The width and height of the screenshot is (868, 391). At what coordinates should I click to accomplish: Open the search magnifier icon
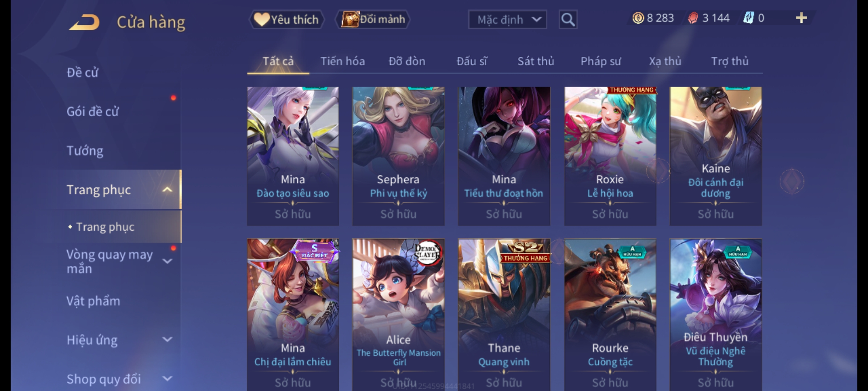point(568,20)
